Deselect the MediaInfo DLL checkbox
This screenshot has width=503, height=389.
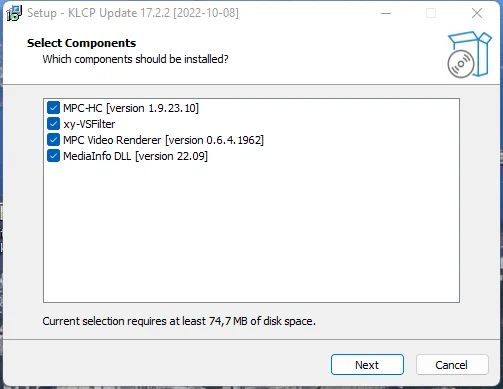tap(53, 156)
